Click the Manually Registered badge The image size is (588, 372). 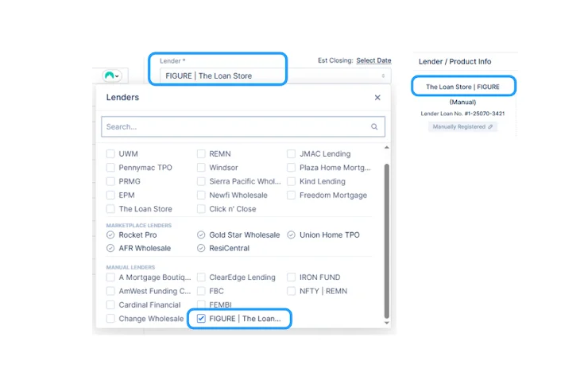pyautogui.click(x=462, y=126)
